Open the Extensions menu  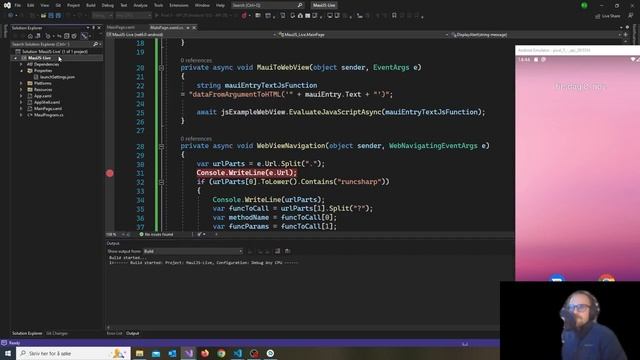pyautogui.click(x=179, y=5)
